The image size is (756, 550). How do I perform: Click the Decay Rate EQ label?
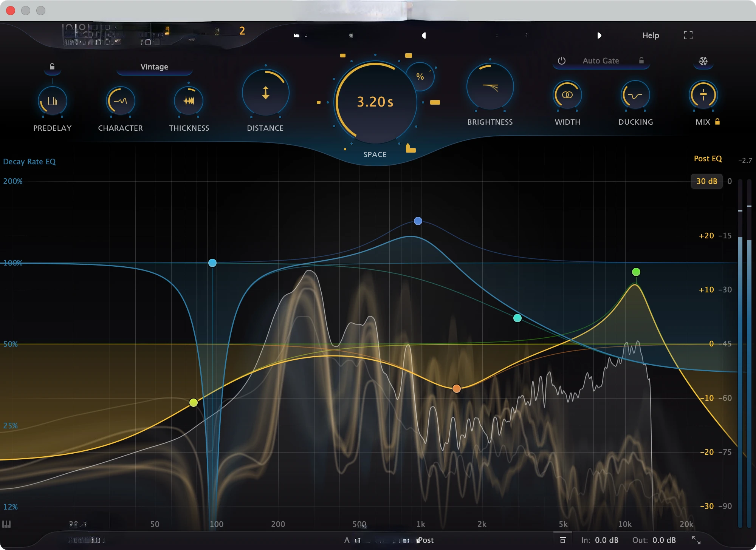pos(29,162)
